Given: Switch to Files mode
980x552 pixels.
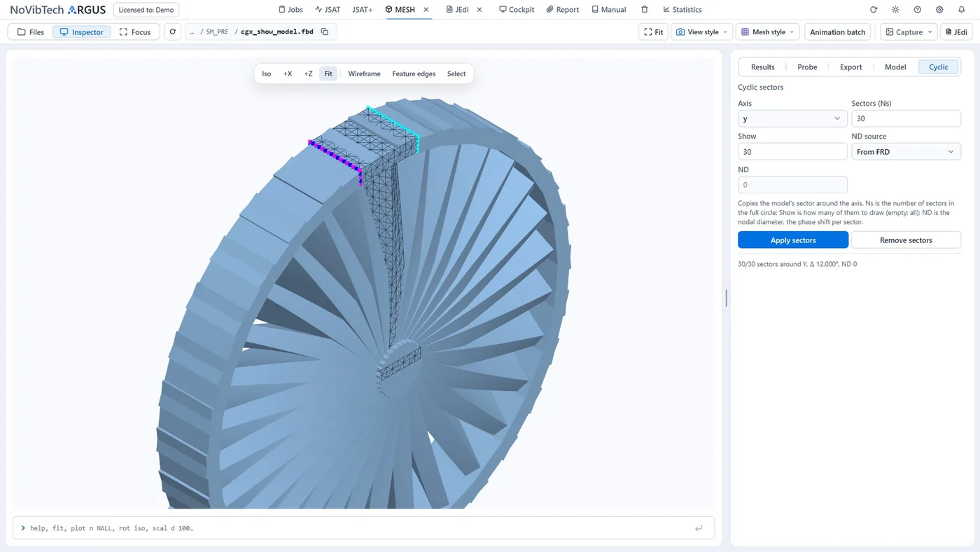Looking at the screenshot, I should 31,32.
